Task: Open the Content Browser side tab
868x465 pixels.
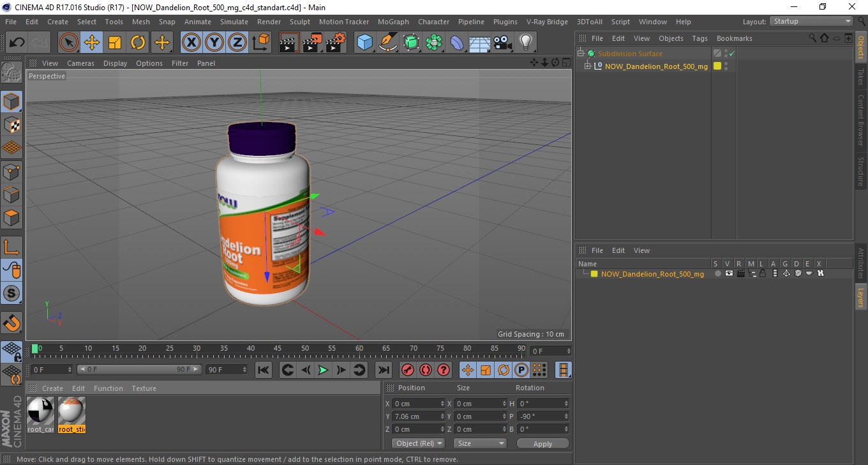Action: point(861,121)
